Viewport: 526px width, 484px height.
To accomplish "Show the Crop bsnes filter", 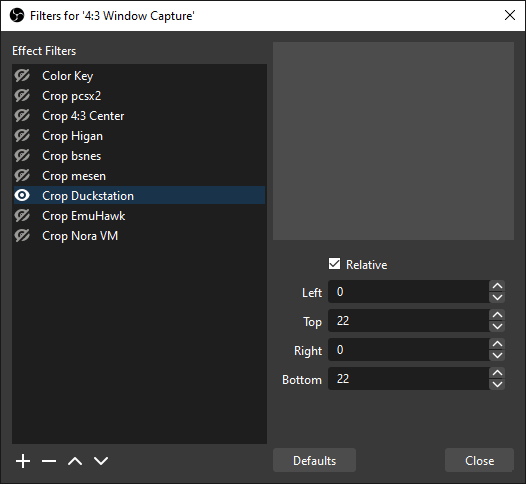I will pyautogui.click(x=22, y=156).
